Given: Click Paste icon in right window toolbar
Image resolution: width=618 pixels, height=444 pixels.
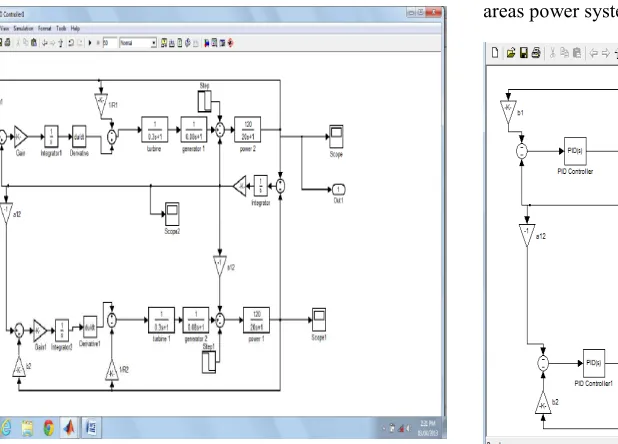Looking at the screenshot, I should click(x=577, y=53).
